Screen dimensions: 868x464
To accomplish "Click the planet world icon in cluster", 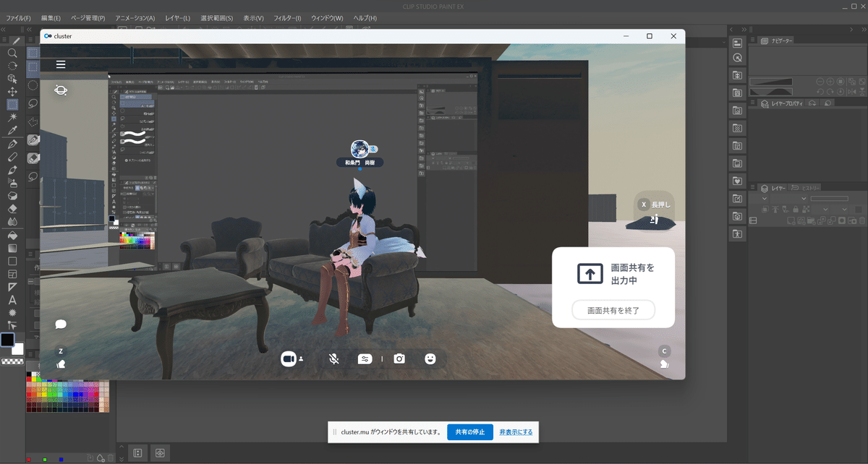I will coord(61,90).
